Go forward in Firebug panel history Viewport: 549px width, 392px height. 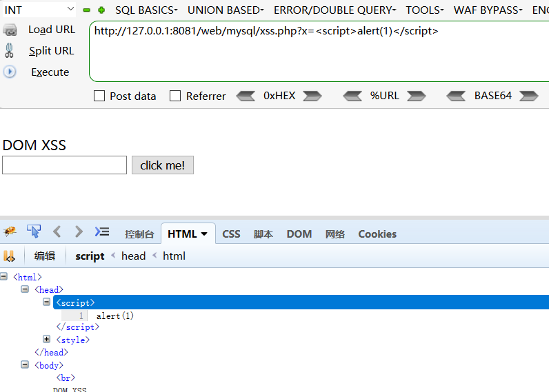(x=79, y=231)
